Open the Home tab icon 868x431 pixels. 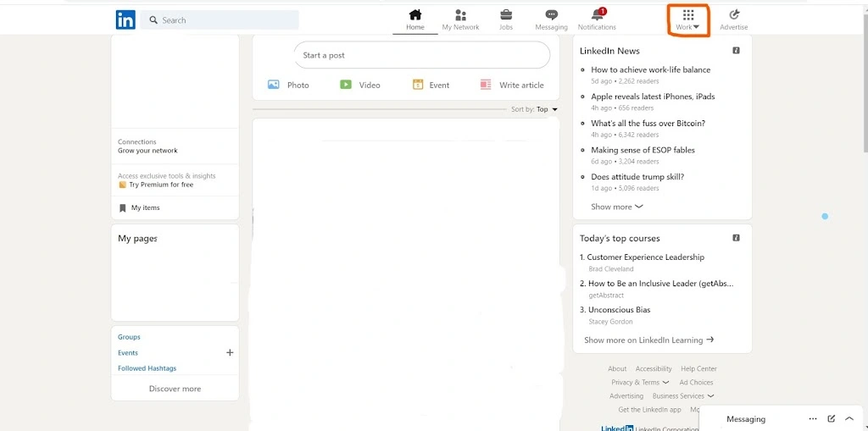pos(415,14)
